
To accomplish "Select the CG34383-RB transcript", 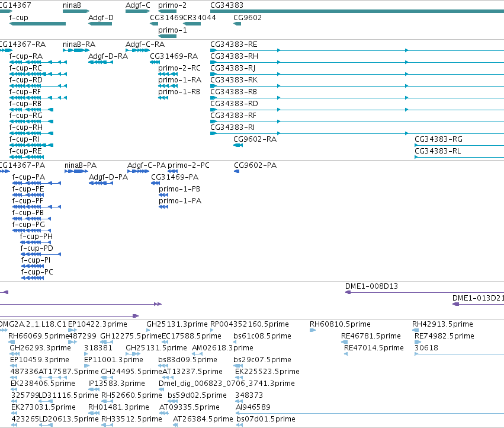I will pyautogui.click(x=357, y=98).
